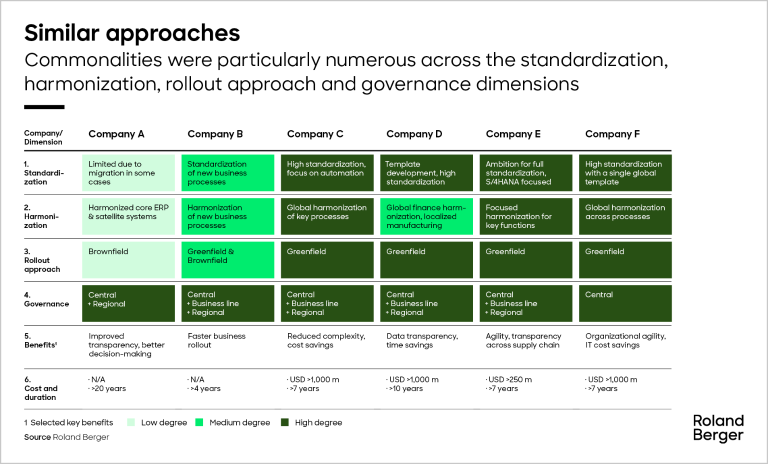Click the Company F column header

pyautogui.click(x=612, y=134)
